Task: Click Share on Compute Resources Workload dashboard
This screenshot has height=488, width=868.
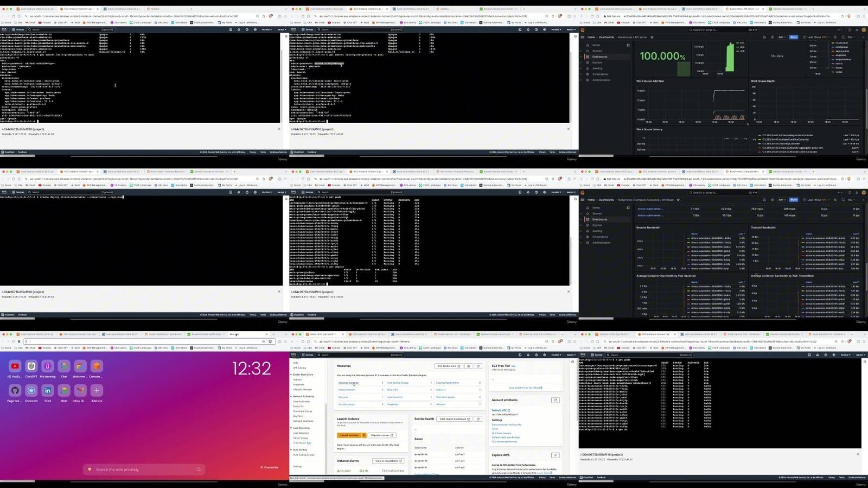Action: click(794, 200)
